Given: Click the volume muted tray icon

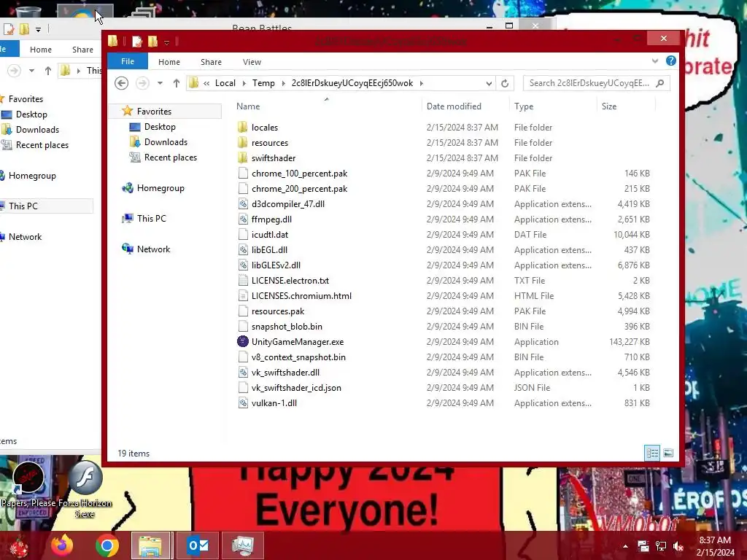Looking at the screenshot, I should [678, 546].
